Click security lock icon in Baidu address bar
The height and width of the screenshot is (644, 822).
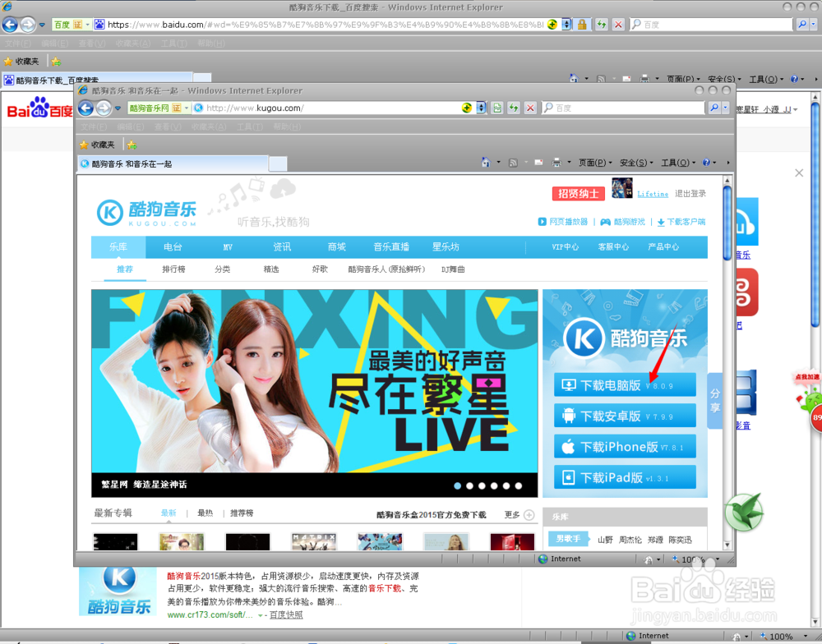582,25
